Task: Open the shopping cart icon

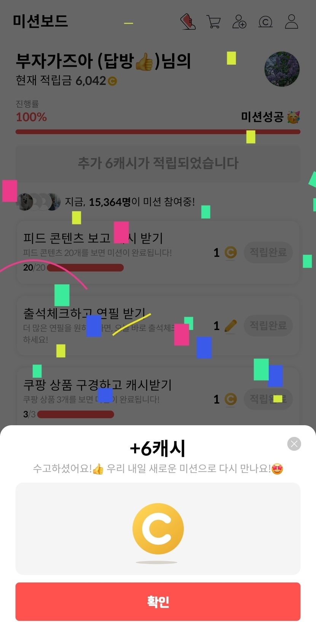Action: click(214, 22)
